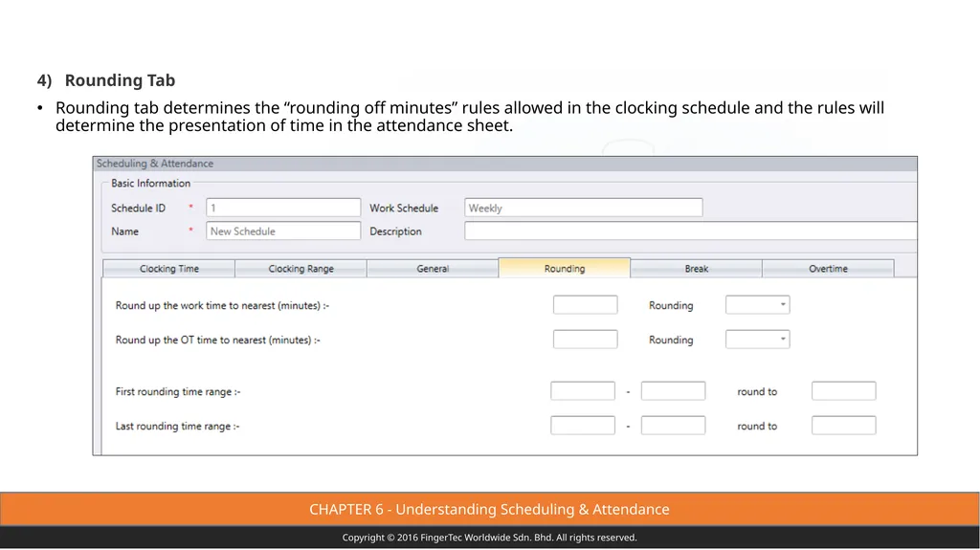
Task: Click the 'Round up the OT time' label
Action: [217, 340]
